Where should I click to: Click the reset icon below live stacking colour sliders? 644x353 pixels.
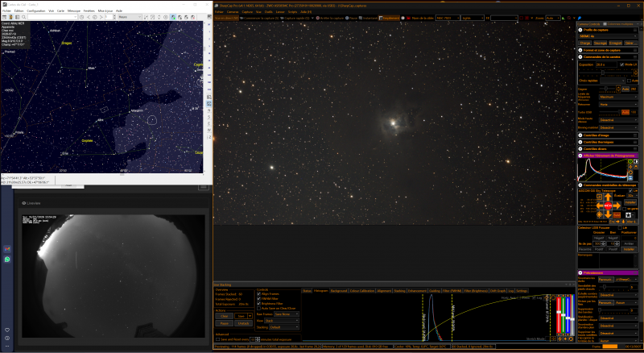coord(571,339)
